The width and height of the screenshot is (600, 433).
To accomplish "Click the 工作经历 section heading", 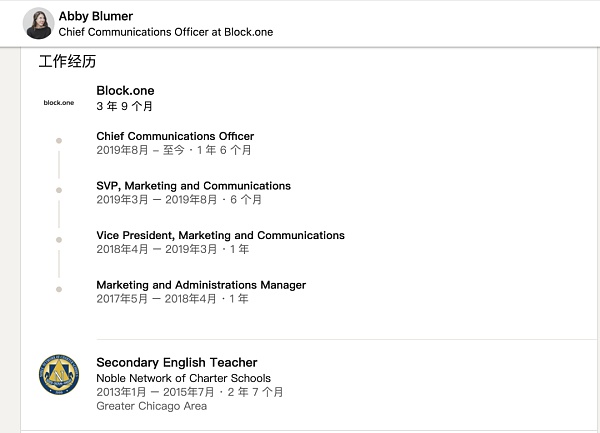I will (x=67, y=62).
